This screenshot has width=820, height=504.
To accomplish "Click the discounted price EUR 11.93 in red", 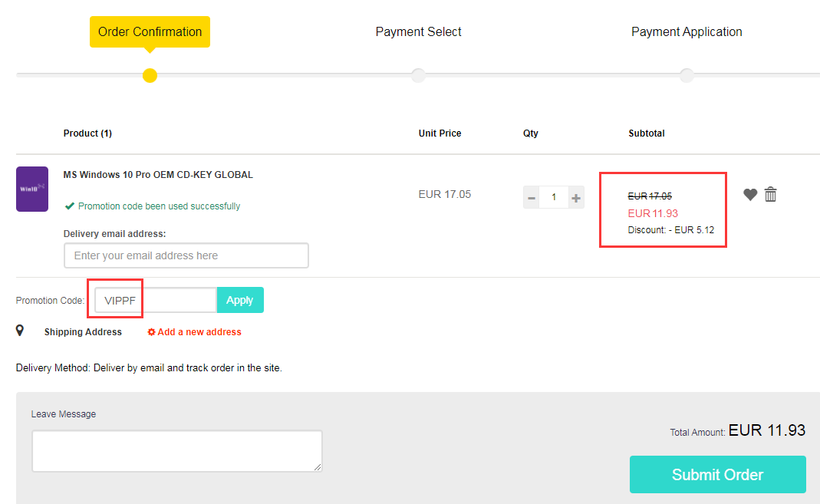I will click(653, 213).
